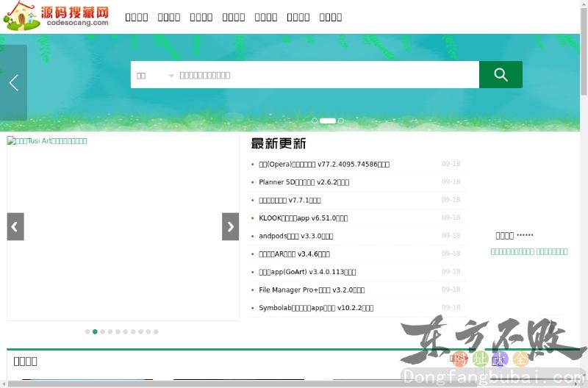This screenshot has height=388, width=588.
Task: Open the Symbolab app v10.2.2 link
Action: point(316,308)
